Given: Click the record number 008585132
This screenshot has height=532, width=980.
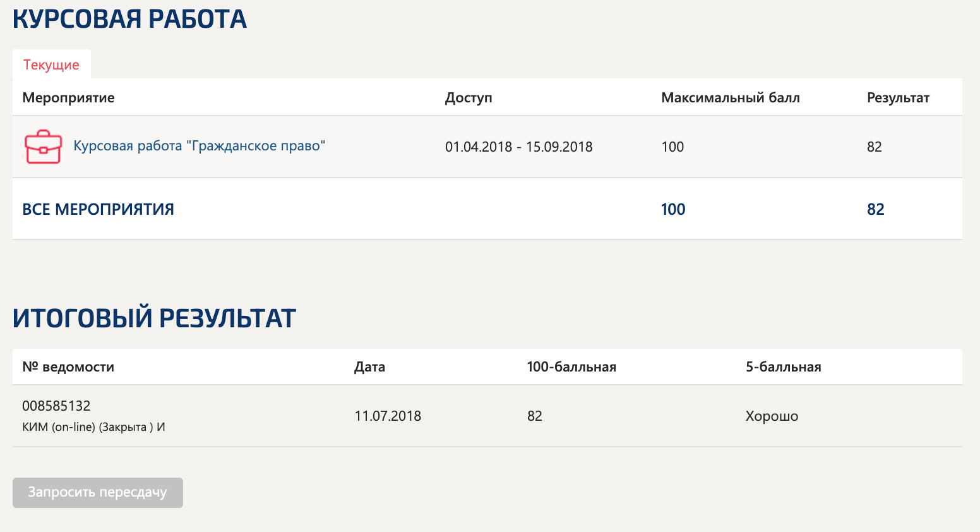Looking at the screenshot, I should (56, 406).
